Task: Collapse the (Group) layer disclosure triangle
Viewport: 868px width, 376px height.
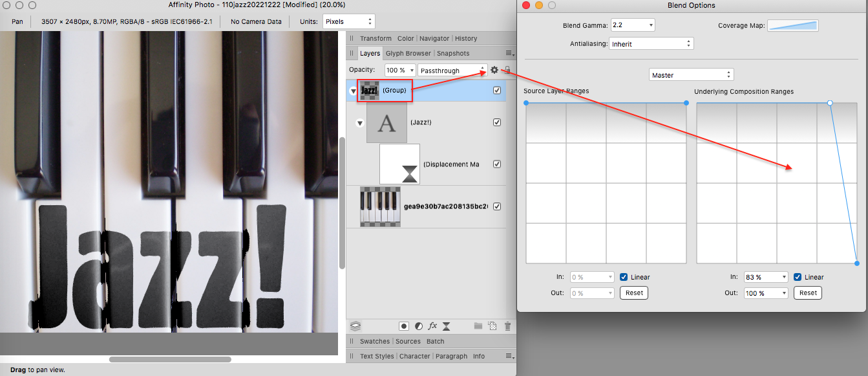Action: (x=353, y=91)
